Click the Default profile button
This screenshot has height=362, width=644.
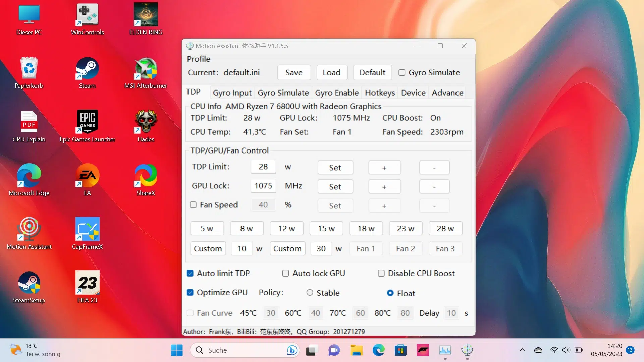(x=372, y=73)
